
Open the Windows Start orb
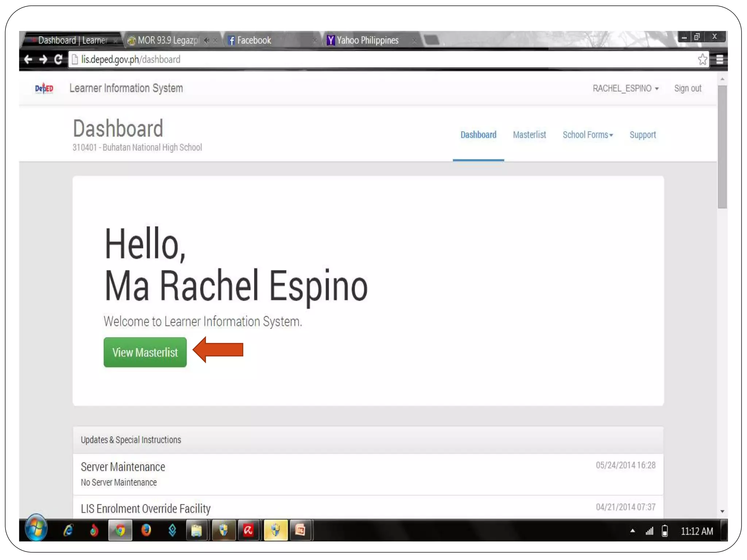coord(36,529)
